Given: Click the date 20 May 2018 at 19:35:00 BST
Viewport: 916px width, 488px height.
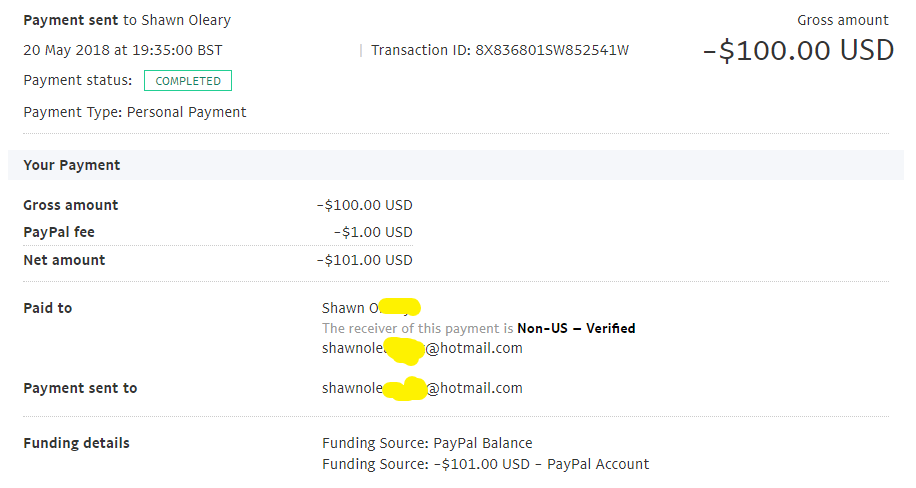Looking at the screenshot, I should click(x=123, y=50).
